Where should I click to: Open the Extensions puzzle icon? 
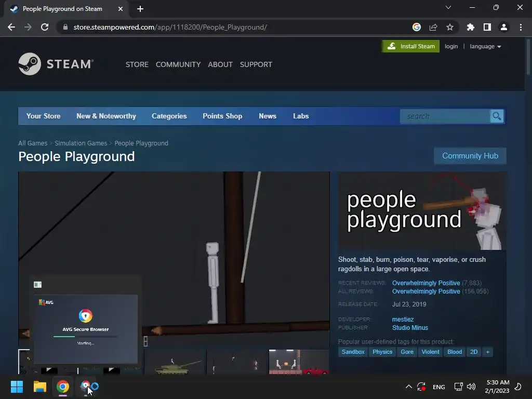point(471,27)
